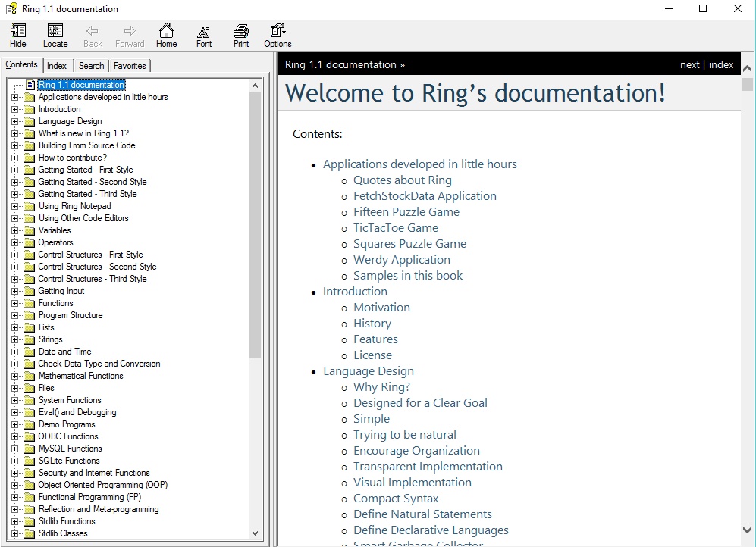Open the TicTacToe Game link
Screen dimensions: 756x547
click(396, 228)
